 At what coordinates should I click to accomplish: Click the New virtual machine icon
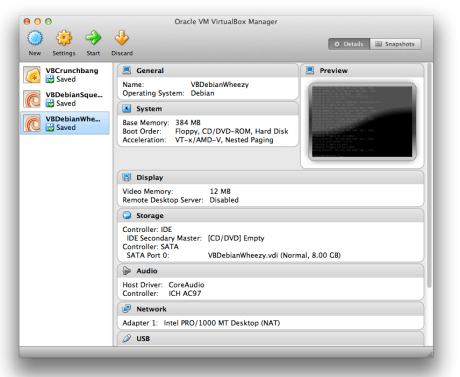(x=35, y=38)
